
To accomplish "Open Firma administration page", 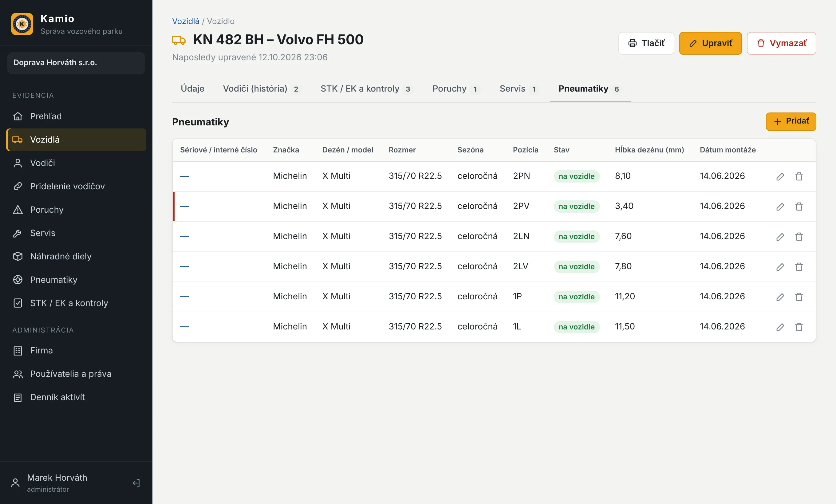I will coord(76,350).
